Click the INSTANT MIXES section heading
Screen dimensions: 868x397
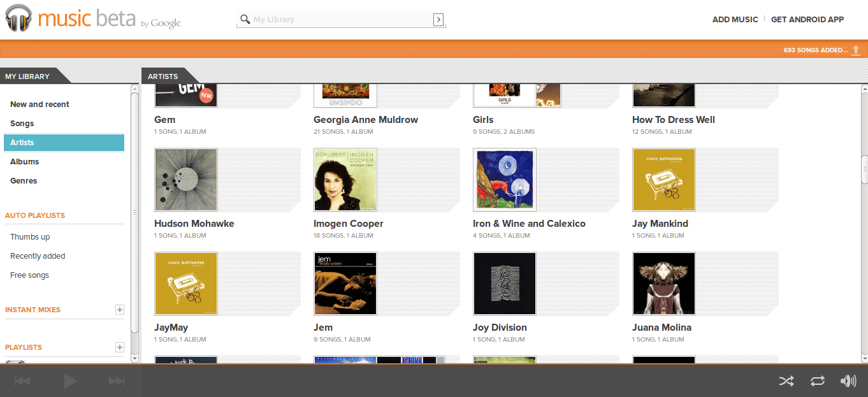pos(33,310)
